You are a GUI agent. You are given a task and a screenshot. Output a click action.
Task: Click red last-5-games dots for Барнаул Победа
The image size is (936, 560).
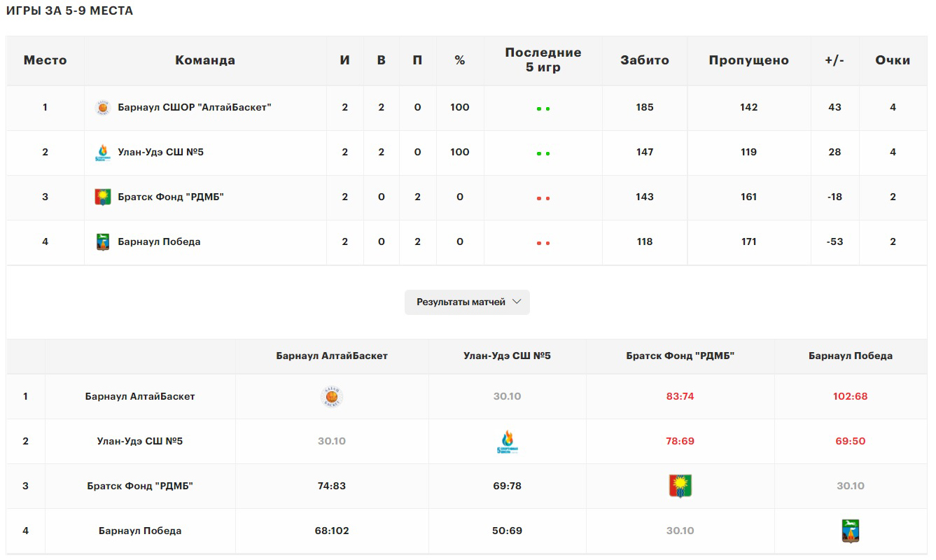[x=543, y=243]
